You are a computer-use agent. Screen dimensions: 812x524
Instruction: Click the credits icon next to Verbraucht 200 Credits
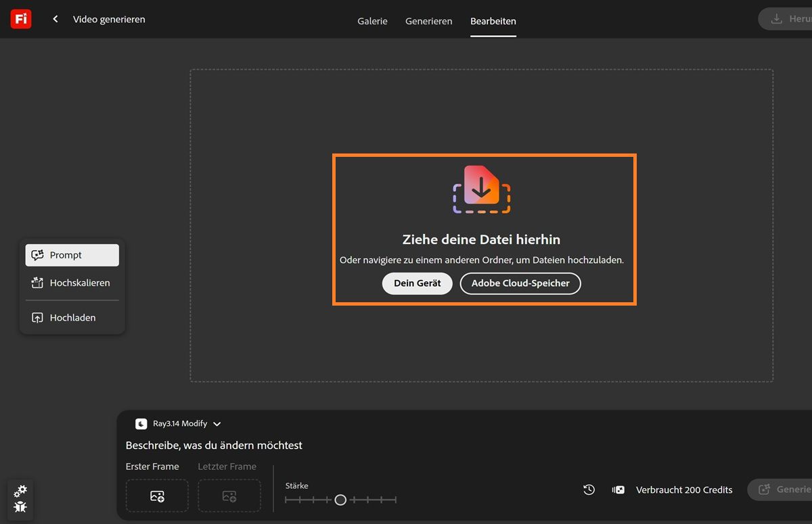tap(618, 490)
